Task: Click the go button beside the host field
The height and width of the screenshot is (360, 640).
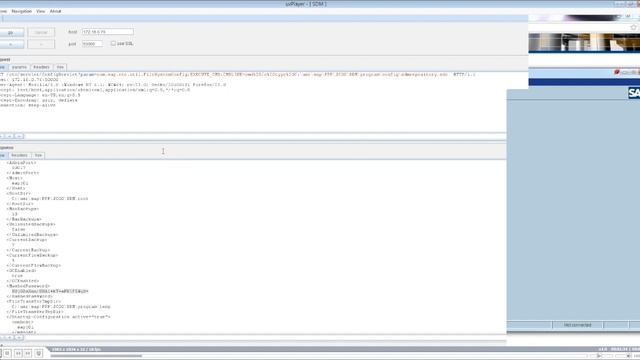Action: point(11,32)
